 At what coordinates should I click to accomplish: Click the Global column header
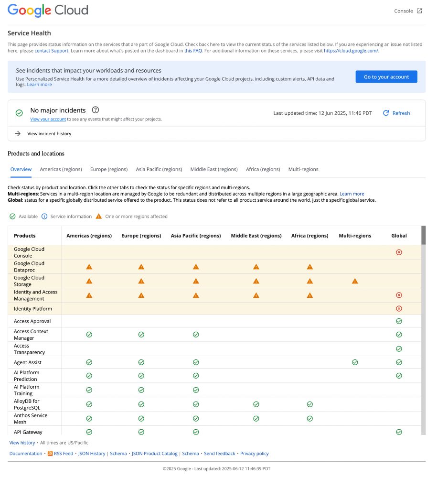pyautogui.click(x=399, y=236)
